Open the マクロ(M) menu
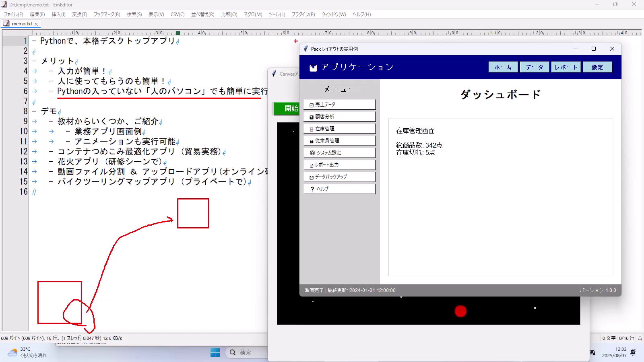644x362 pixels. (x=253, y=14)
